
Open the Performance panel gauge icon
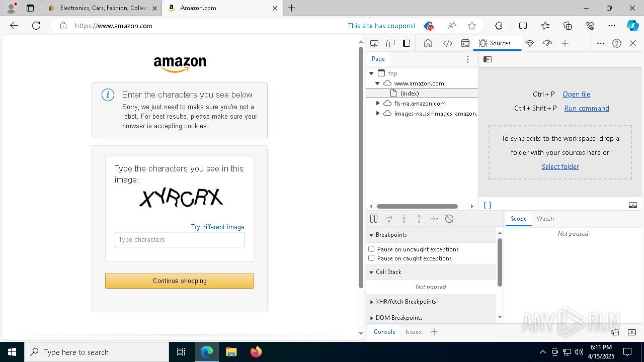[x=547, y=43]
